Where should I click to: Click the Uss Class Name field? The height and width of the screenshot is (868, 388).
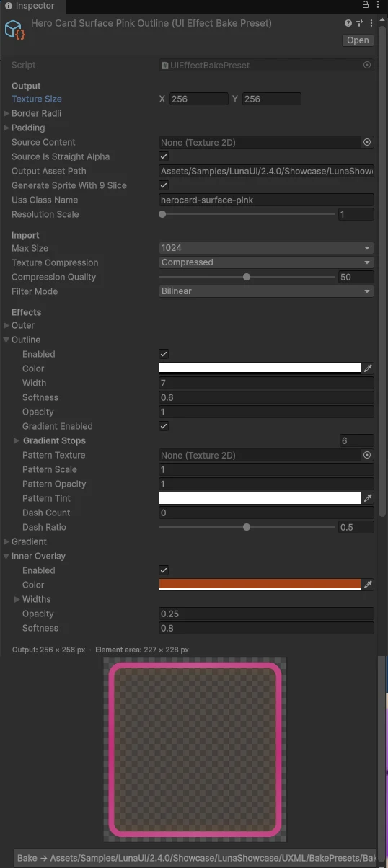(x=266, y=200)
